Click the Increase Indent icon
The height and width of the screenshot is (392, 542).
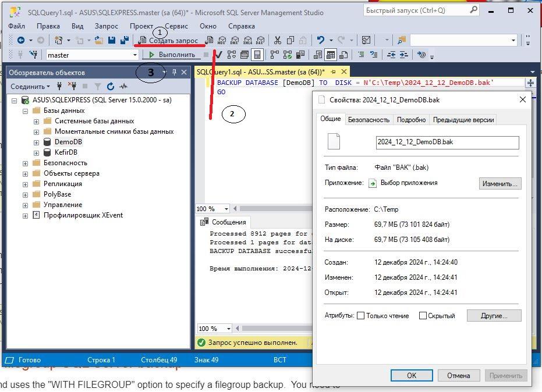tap(404, 55)
